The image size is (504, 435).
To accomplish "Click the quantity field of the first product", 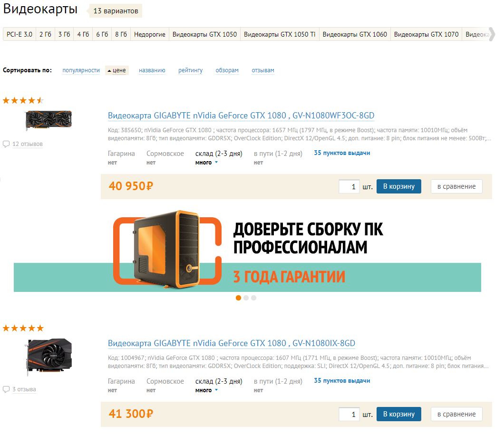I will pos(349,186).
